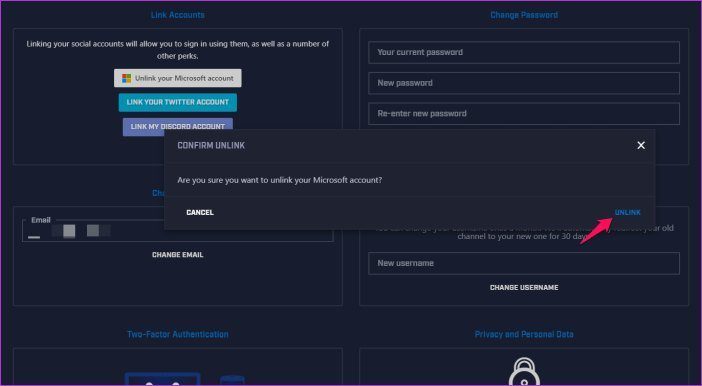Click the two-factor authentication device illustration
702x386 pixels.
coord(184,378)
